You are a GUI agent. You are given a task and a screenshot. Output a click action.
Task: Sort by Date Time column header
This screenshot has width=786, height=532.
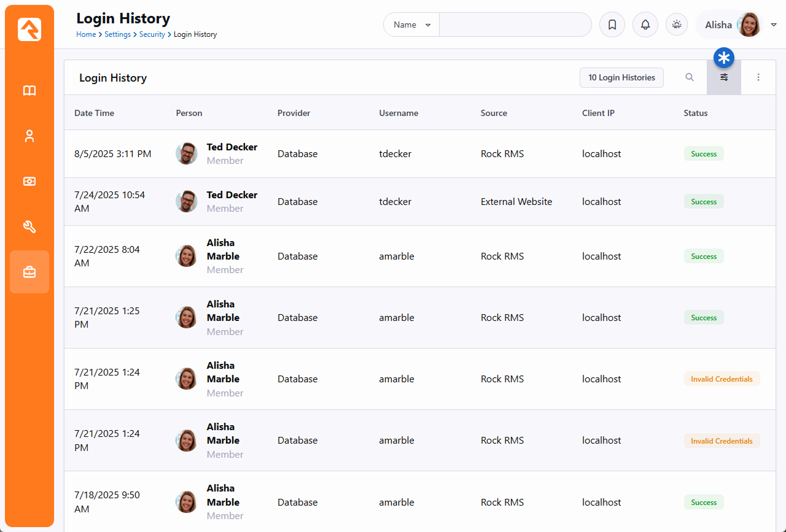click(x=95, y=113)
